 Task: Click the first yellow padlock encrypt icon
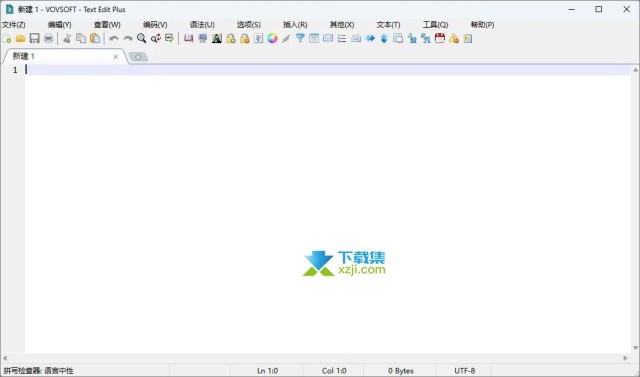click(231, 39)
